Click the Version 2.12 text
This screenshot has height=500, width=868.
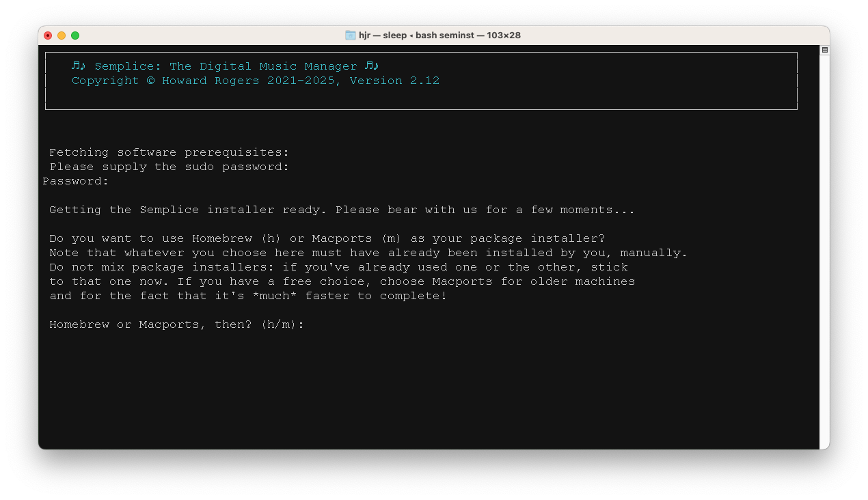click(395, 81)
